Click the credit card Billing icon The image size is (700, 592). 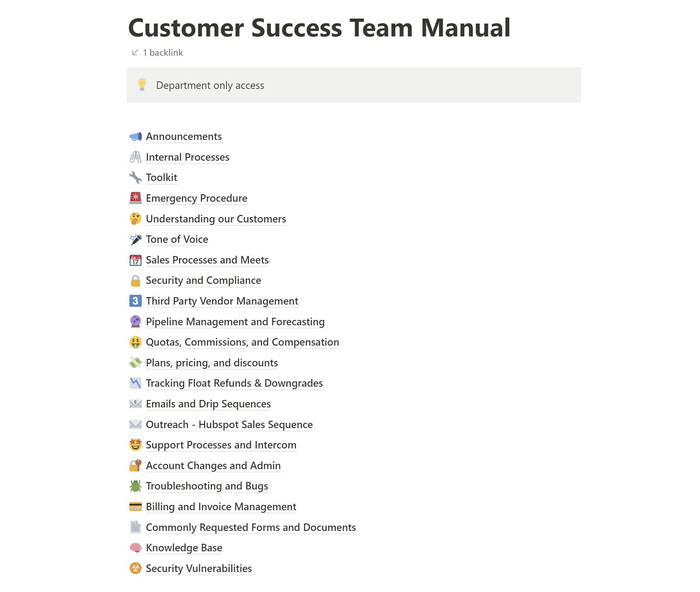pos(135,507)
